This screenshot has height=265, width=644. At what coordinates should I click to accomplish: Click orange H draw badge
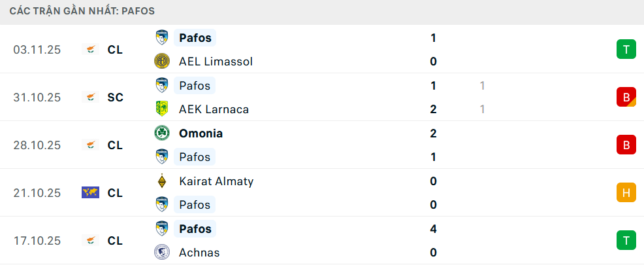click(x=626, y=192)
